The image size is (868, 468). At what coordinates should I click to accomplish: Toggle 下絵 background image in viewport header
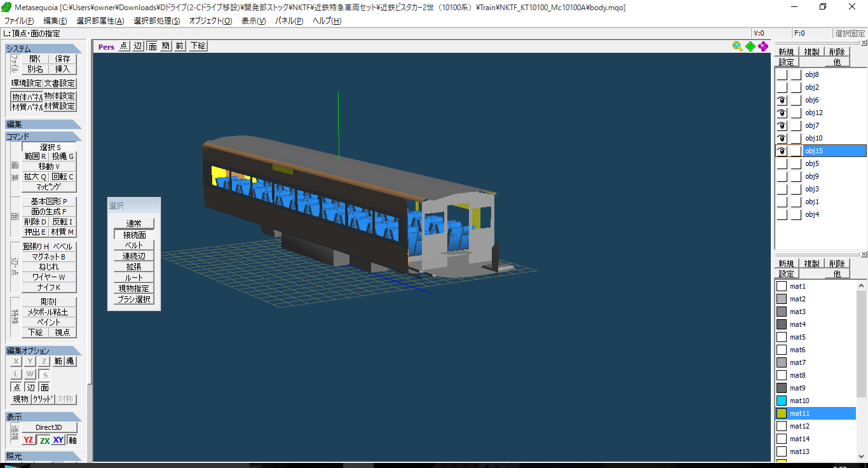click(x=198, y=46)
